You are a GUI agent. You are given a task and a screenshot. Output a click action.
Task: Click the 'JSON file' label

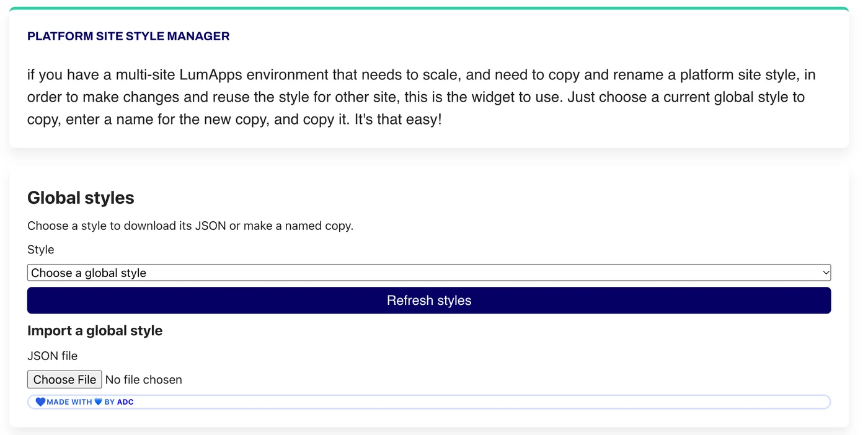click(52, 356)
